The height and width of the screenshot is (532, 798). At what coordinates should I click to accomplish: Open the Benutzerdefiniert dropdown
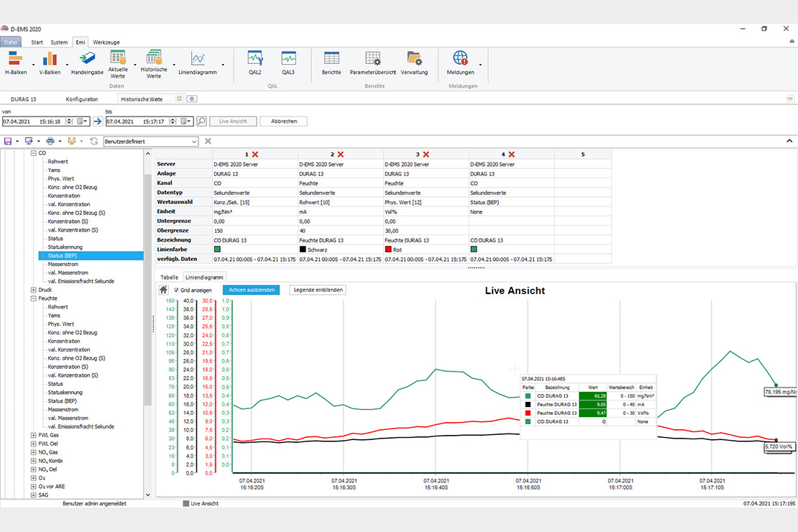pyautogui.click(x=194, y=142)
